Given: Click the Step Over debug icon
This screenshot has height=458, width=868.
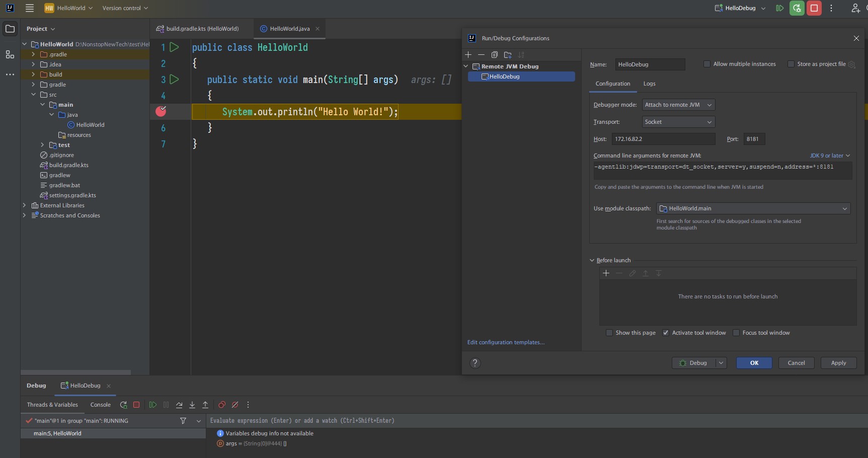Looking at the screenshot, I should (x=179, y=405).
